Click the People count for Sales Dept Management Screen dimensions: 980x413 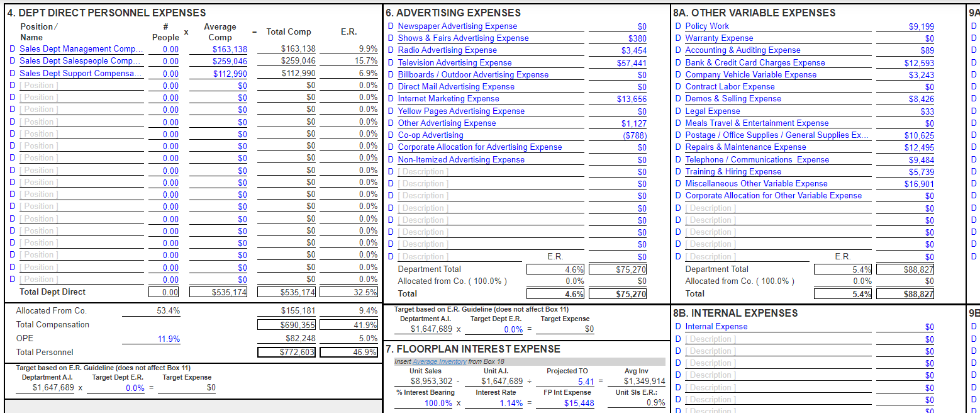click(x=164, y=49)
